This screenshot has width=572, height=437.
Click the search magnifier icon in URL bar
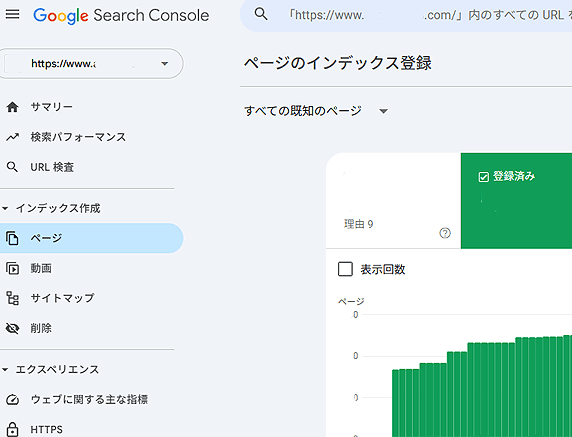pos(261,14)
